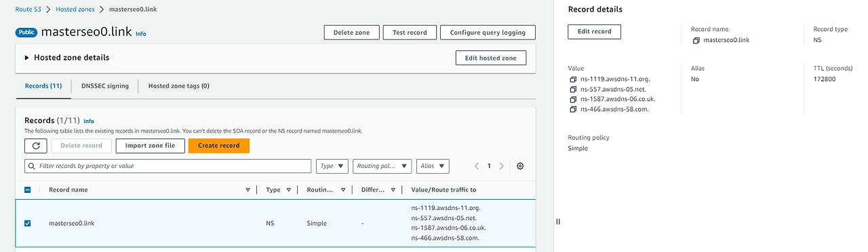Expand Hosted zone details section
Image resolution: width=868 pixels, height=252 pixels.
(27, 58)
